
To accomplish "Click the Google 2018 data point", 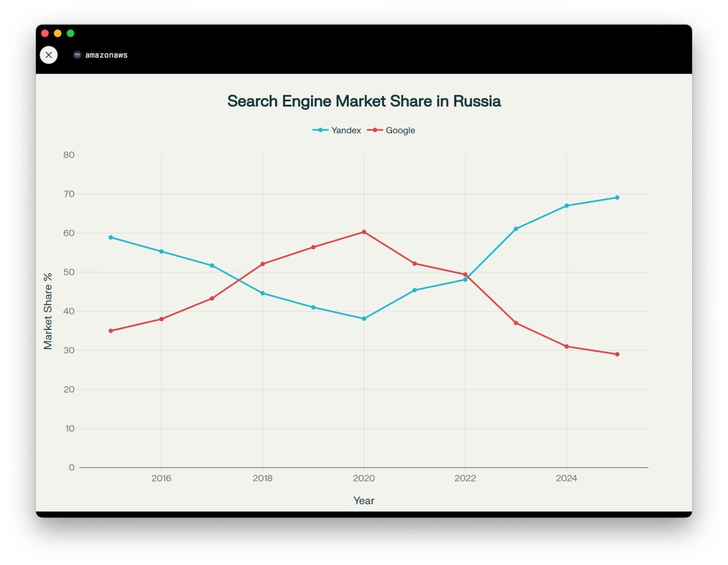I will [263, 264].
